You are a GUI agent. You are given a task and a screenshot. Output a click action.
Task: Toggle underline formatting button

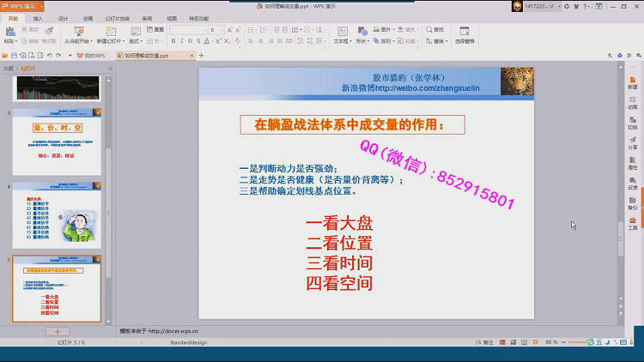pos(191,40)
